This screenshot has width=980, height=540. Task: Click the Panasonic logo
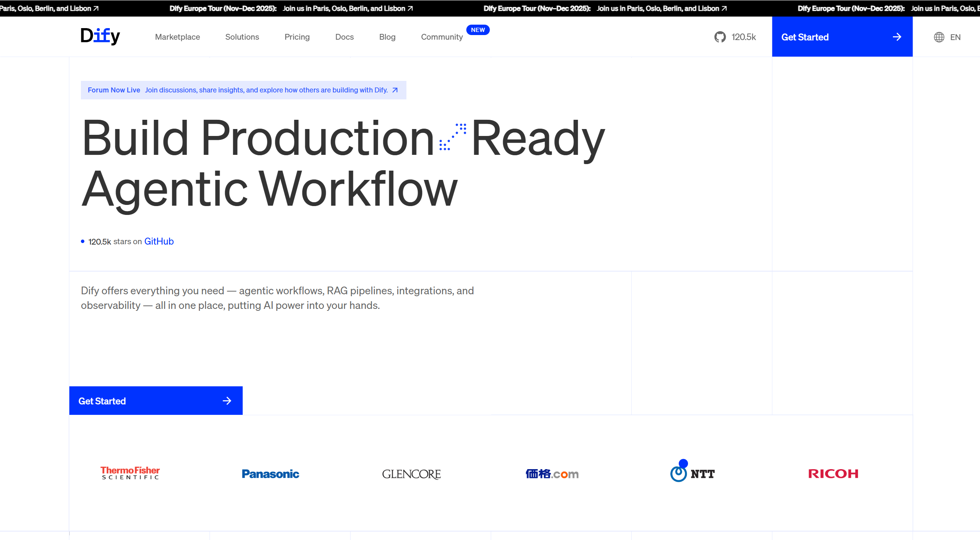270,474
